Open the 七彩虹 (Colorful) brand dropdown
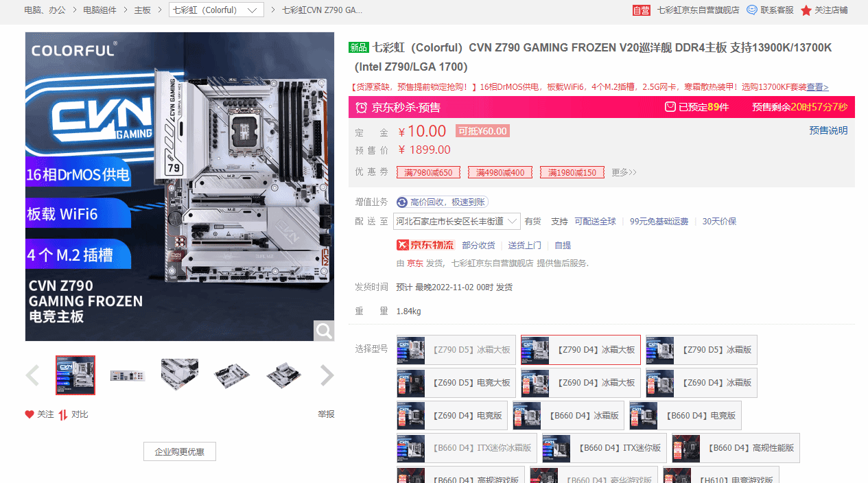The width and height of the screenshot is (868, 483). 216,10
